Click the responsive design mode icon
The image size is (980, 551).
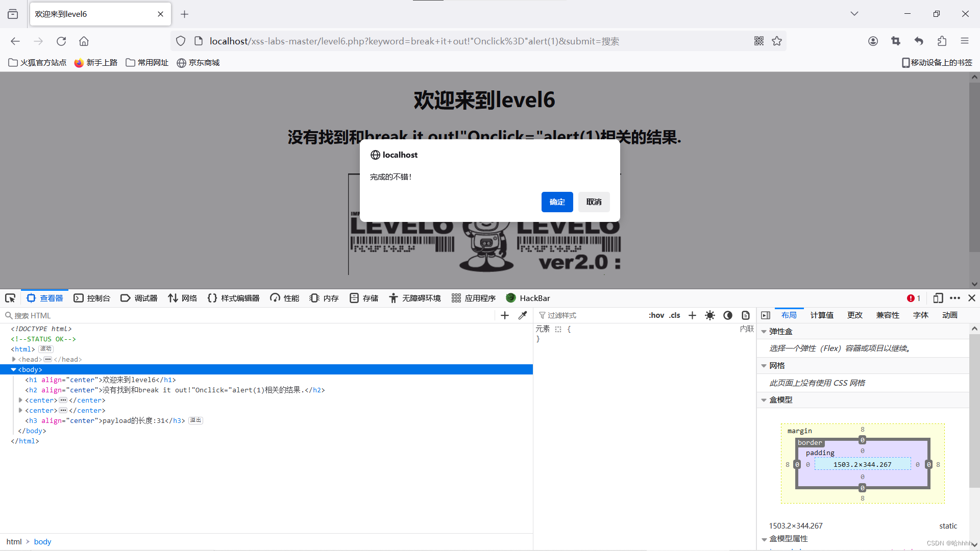[938, 298]
